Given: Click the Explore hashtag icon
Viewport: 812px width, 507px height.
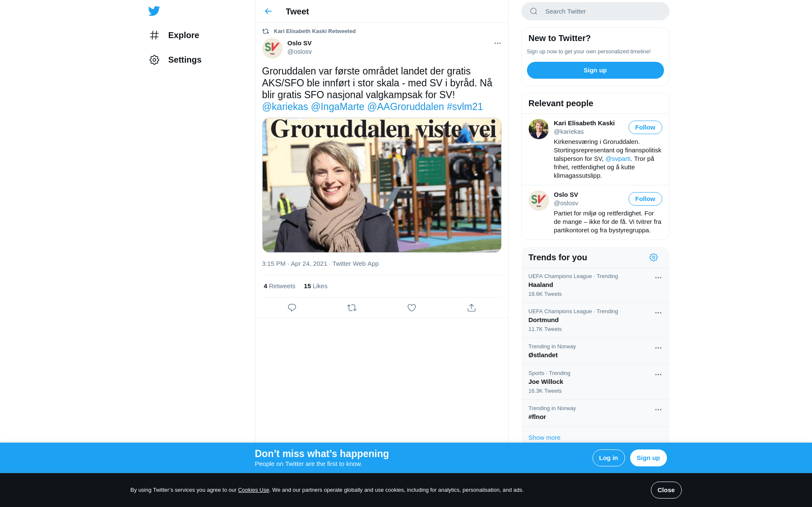Looking at the screenshot, I should pos(154,35).
